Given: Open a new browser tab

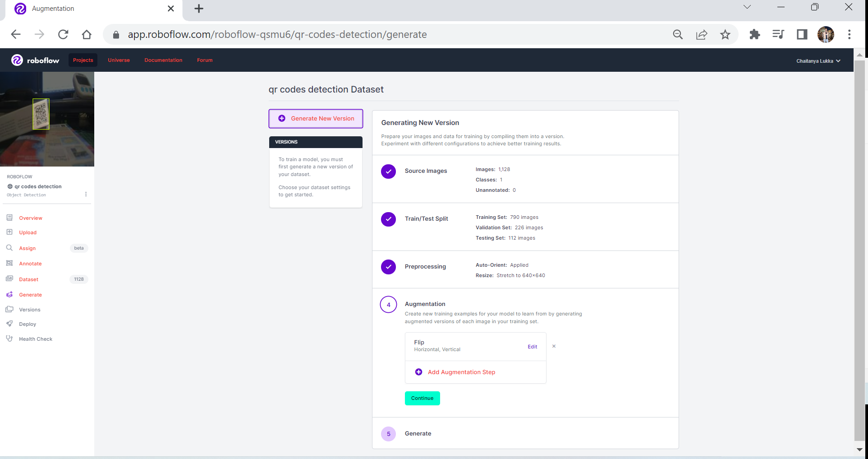Looking at the screenshot, I should 199,9.
